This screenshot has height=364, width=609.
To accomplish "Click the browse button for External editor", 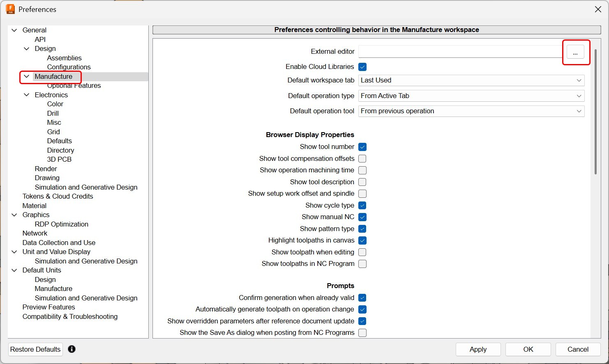I will pos(575,52).
